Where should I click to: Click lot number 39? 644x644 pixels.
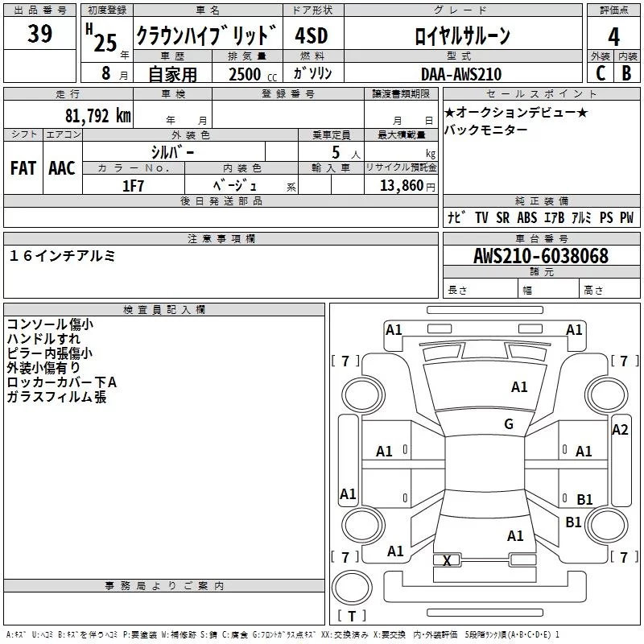click(39, 33)
